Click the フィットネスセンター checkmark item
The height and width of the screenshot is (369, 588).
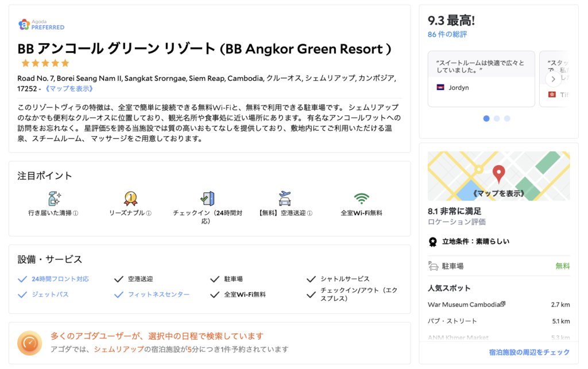(152, 294)
